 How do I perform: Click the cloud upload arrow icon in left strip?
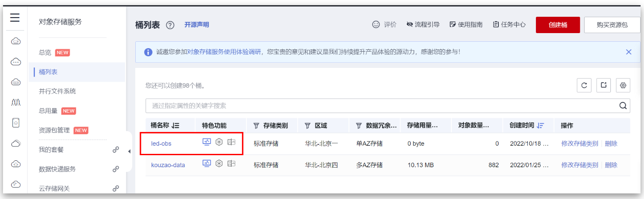(x=16, y=164)
